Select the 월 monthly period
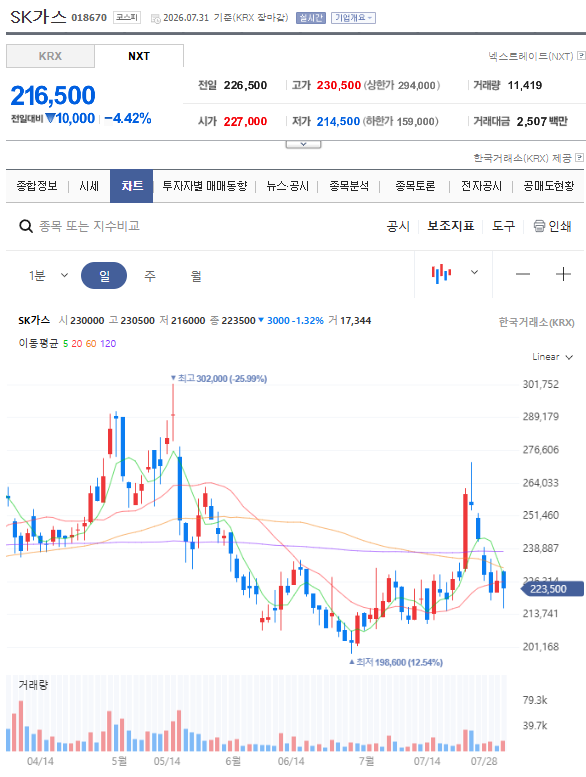 coord(196,276)
